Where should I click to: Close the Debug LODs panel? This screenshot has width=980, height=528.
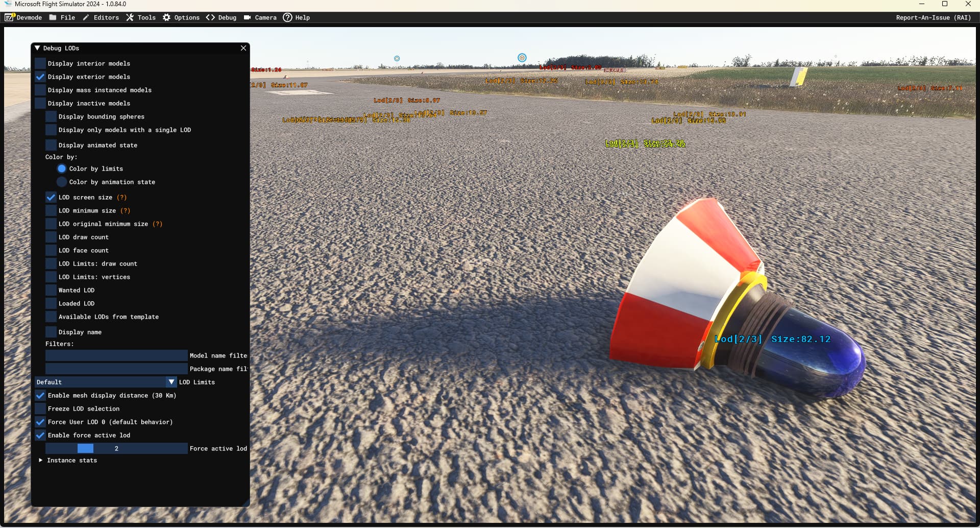pyautogui.click(x=243, y=48)
